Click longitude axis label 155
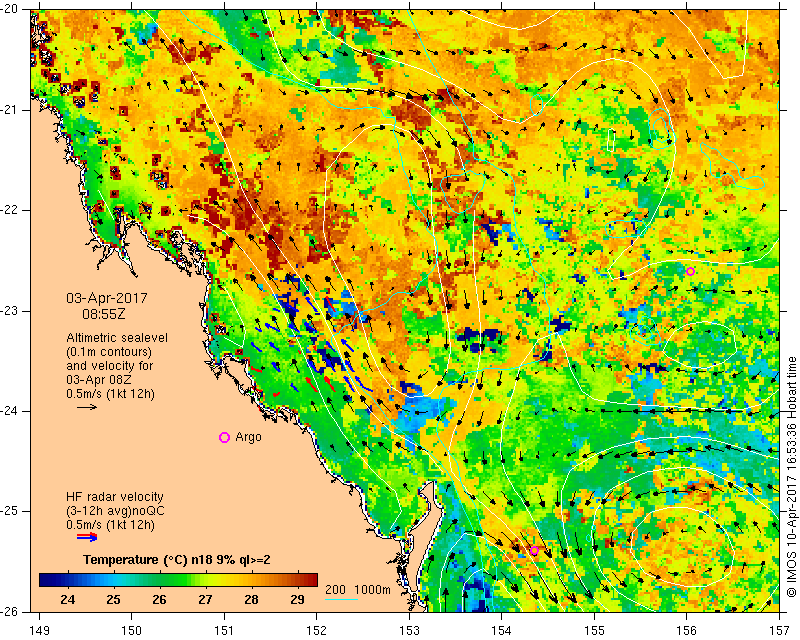Viewport: 800px width, 640px height. (594, 631)
